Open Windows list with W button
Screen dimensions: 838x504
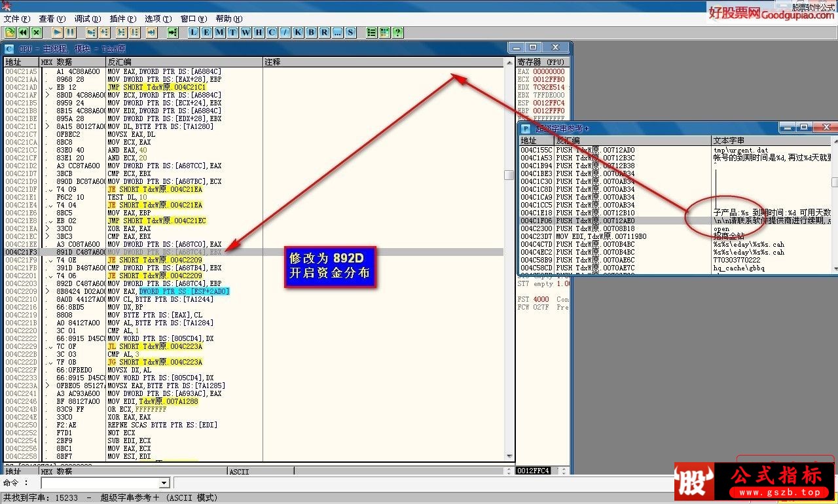click(x=246, y=32)
